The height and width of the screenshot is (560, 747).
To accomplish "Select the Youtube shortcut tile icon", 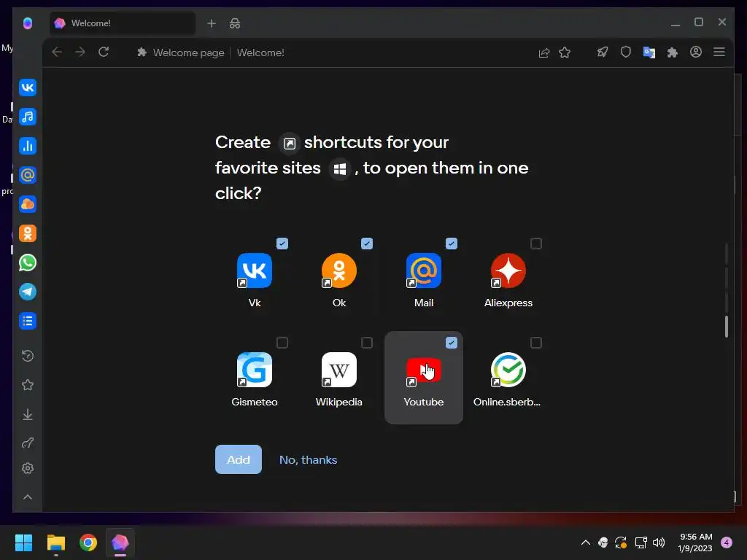I will pyautogui.click(x=424, y=370).
